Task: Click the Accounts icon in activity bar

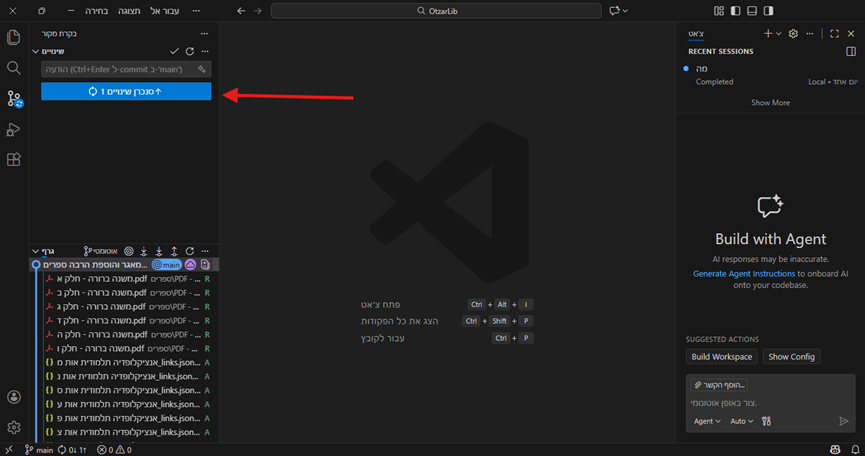Action: 14,398
